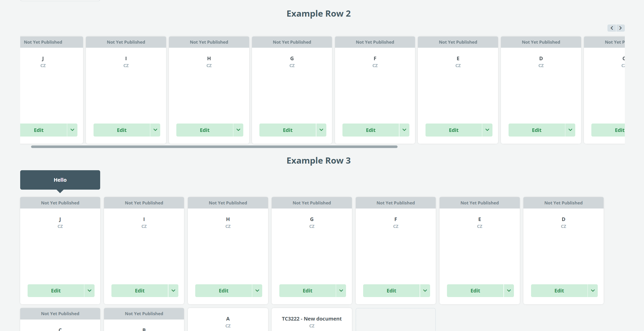Open the Edit options chevron on Row 2 card H
The width and height of the screenshot is (644, 331).
point(238,130)
